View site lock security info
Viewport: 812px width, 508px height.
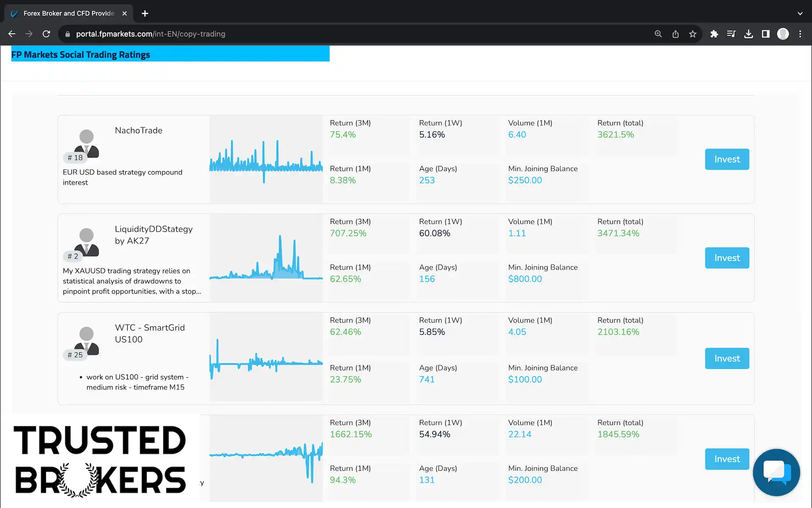pyautogui.click(x=67, y=34)
